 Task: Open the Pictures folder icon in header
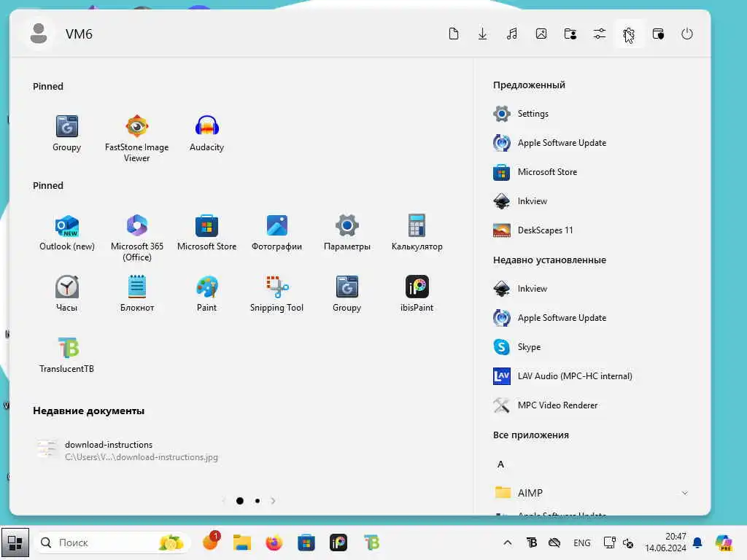541,34
